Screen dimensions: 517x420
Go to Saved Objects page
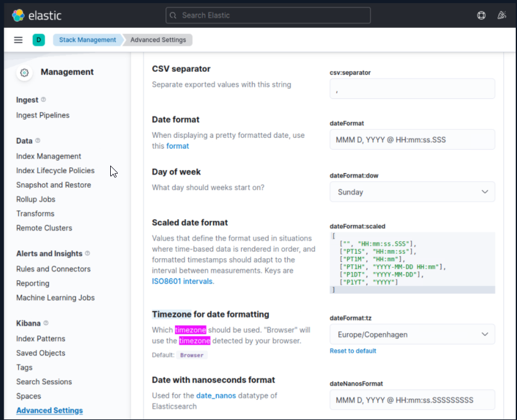pyautogui.click(x=40, y=353)
